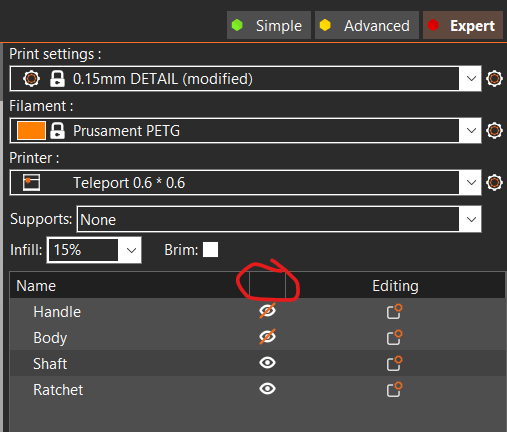
Task: Click the printer icon beside Teleport 0.6
Action: [x=31, y=182]
